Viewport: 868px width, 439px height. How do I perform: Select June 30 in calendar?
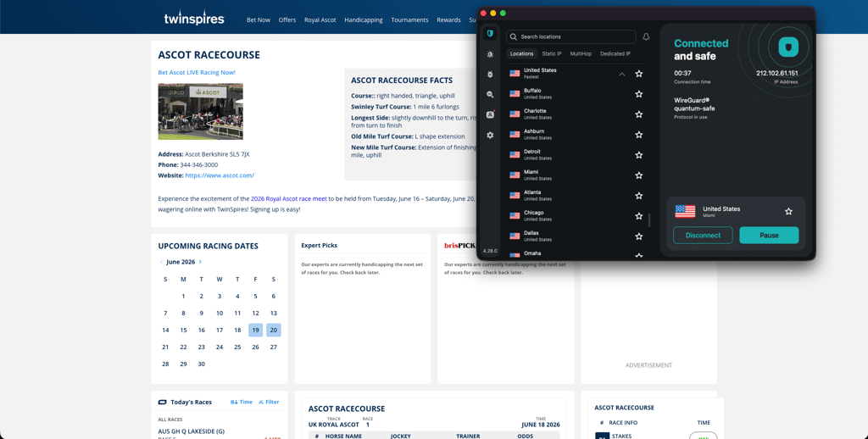pos(202,364)
